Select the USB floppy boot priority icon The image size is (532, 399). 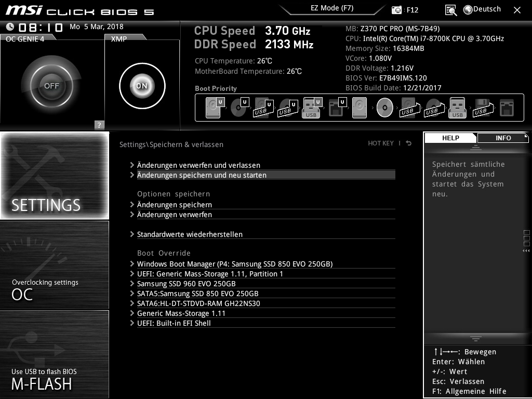click(x=483, y=108)
